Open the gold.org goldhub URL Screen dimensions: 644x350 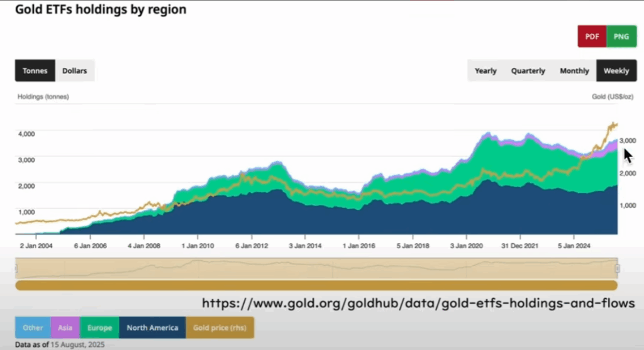[x=418, y=304]
